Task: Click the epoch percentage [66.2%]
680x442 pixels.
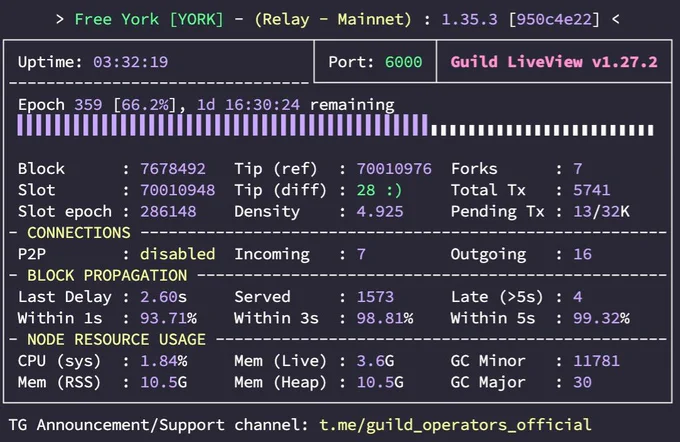Action: [145, 105]
